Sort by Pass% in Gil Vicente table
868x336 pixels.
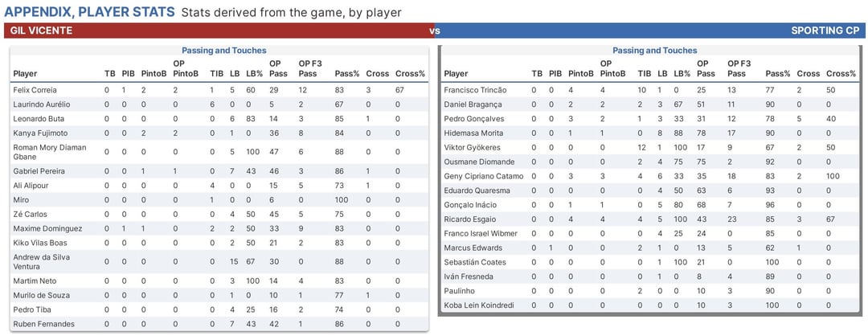[x=347, y=74]
